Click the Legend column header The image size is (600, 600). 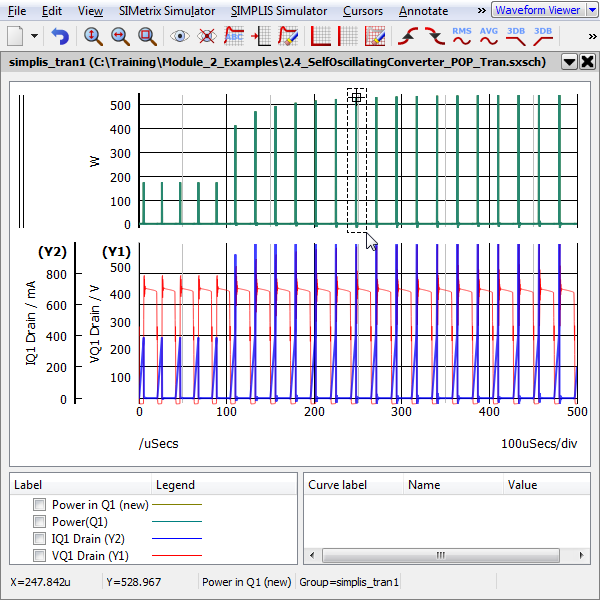175,485
